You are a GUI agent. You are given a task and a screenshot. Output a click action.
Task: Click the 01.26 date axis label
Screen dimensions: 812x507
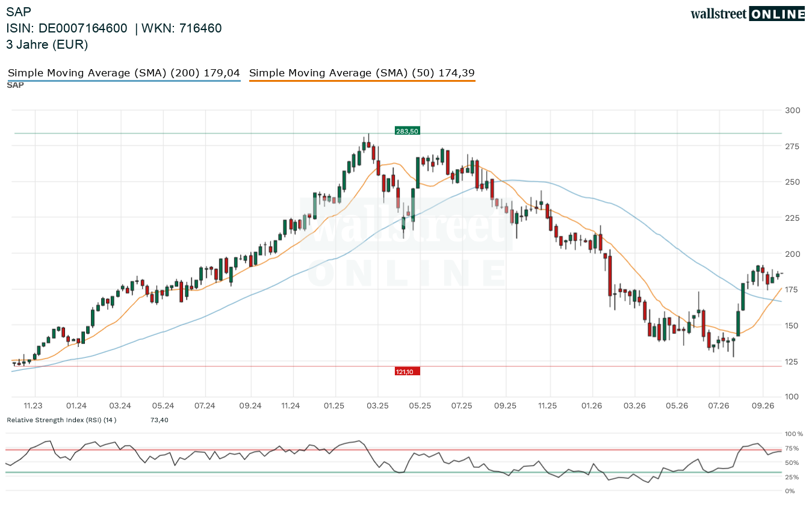(x=593, y=406)
